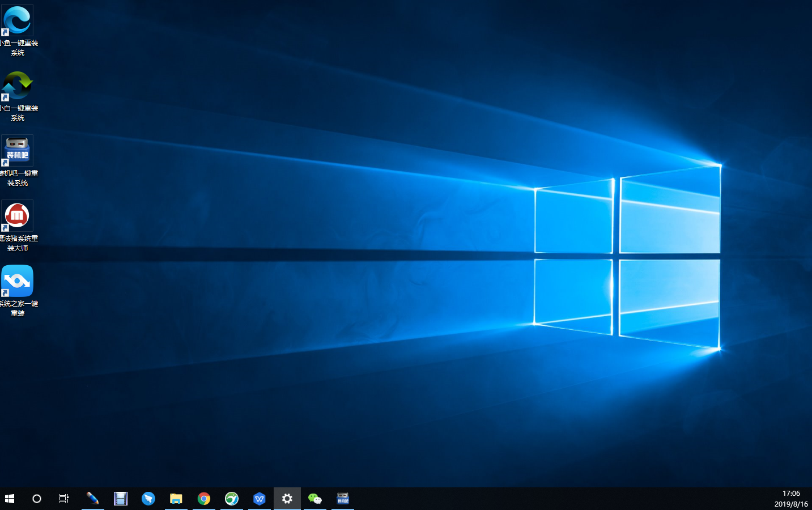This screenshot has width=812, height=510.
Task: Open the Windows Start menu
Action: pos(10,499)
